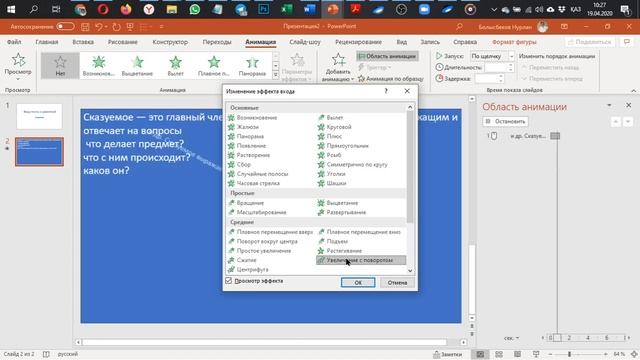The height and width of the screenshot is (360, 640).
Task: Open the Переходы tab
Action: (x=217, y=42)
